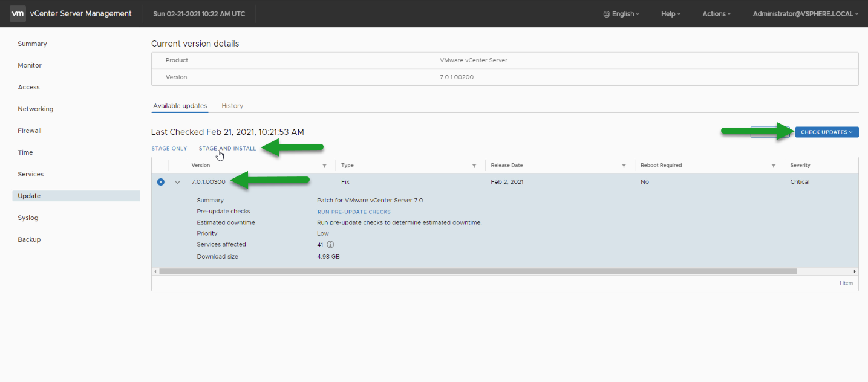The image size is (868, 382).
Task: Click the Patch for VMware vCenter Server 7.0 summary
Action: click(x=370, y=201)
